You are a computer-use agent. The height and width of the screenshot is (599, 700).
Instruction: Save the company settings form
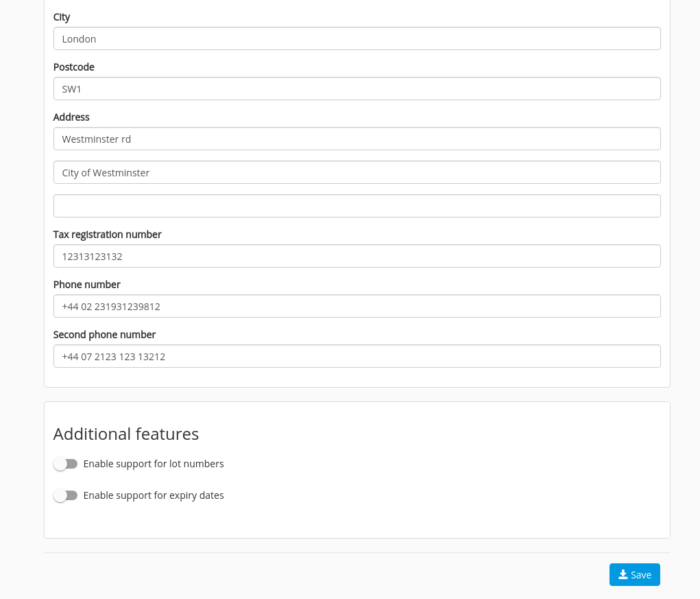635,574
